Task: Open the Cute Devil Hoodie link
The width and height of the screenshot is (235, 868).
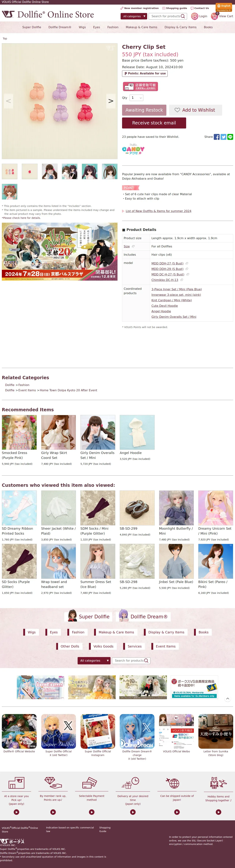Action: (165, 306)
